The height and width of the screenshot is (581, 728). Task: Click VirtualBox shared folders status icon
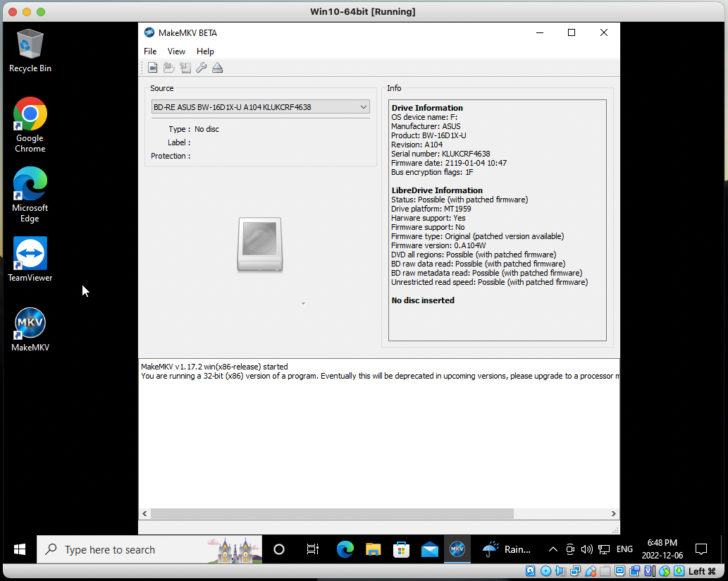605,571
